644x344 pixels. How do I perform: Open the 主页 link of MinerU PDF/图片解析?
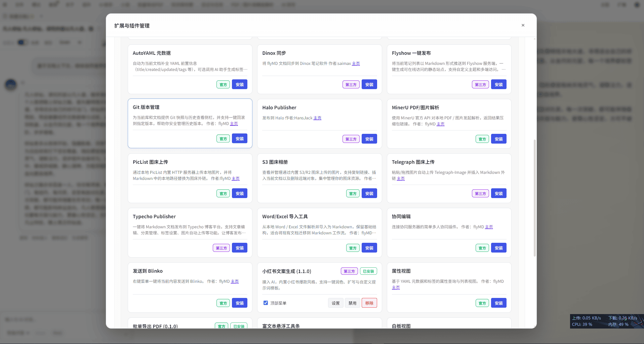coord(440,124)
